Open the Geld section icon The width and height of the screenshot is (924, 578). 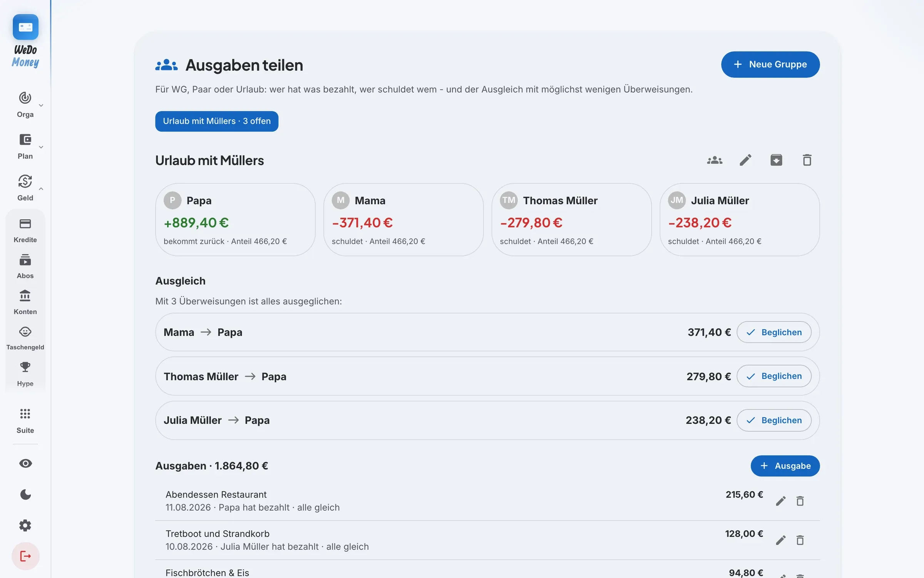point(25,181)
